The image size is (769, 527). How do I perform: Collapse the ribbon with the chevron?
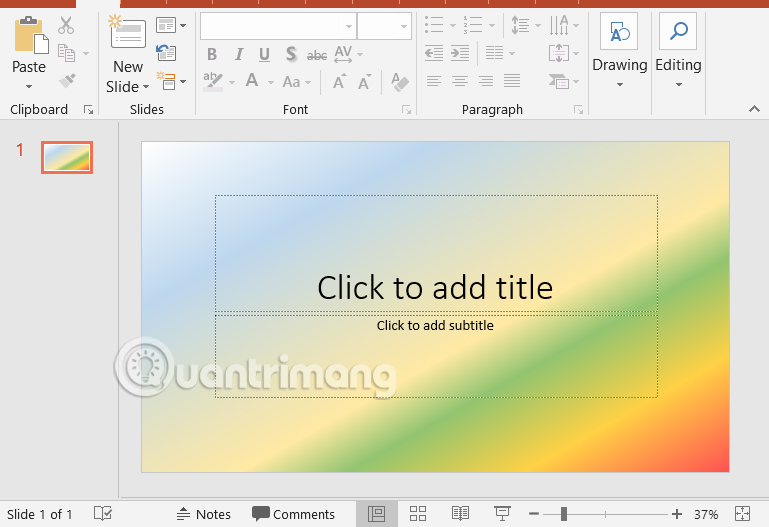[x=754, y=109]
